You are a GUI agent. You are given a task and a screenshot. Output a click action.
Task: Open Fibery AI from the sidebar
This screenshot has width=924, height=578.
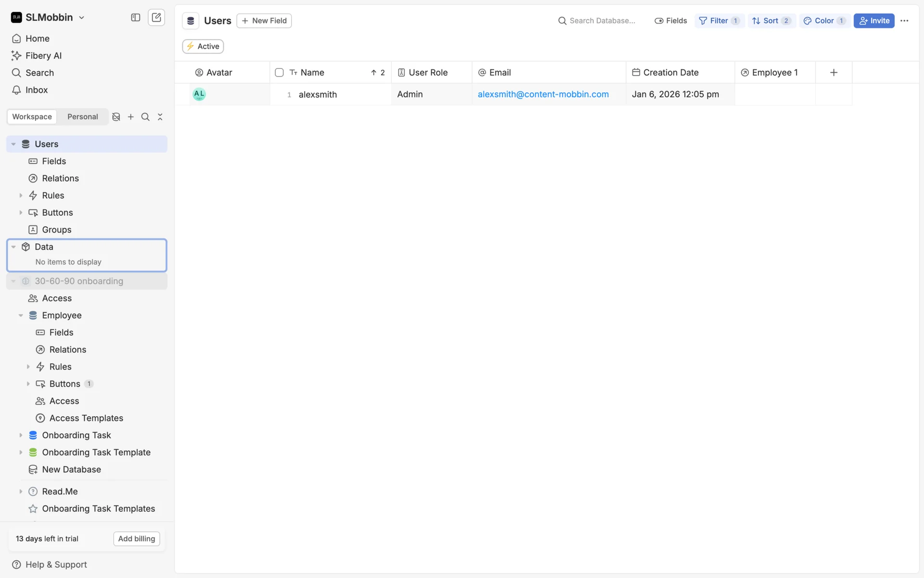tap(43, 55)
